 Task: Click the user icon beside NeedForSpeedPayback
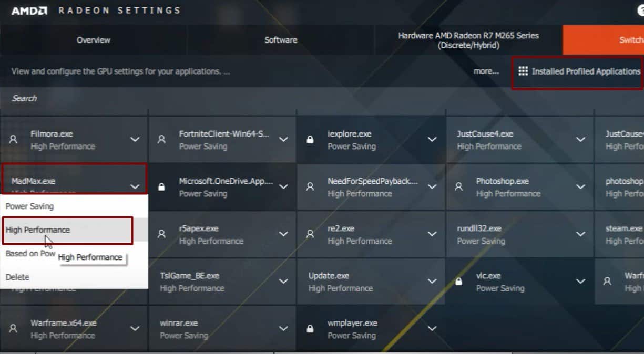point(310,187)
